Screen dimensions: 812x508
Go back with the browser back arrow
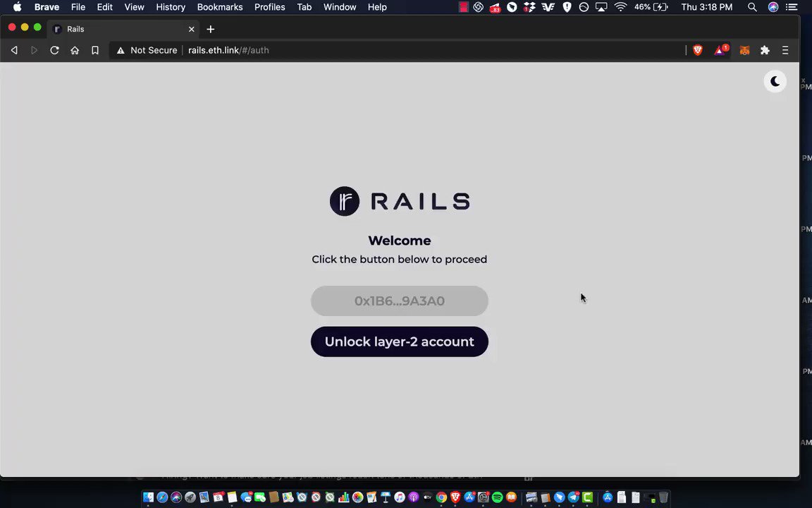(x=15, y=50)
